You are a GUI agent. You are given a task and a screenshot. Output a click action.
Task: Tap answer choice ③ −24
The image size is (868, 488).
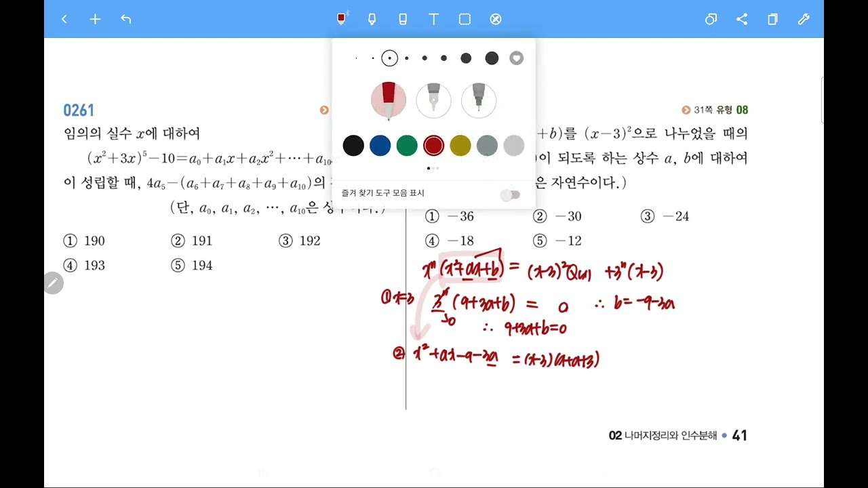pyautogui.click(x=665, y=217)
